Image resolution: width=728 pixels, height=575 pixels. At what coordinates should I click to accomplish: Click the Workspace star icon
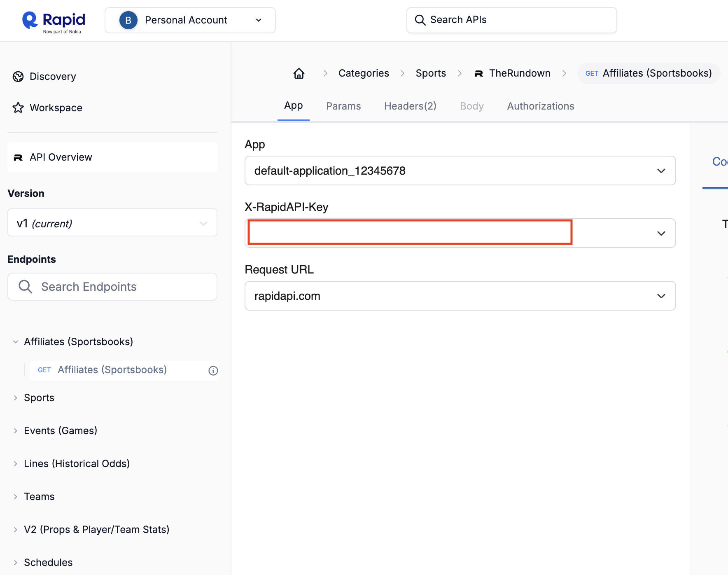pyautogui.click(x=18, y=108)
